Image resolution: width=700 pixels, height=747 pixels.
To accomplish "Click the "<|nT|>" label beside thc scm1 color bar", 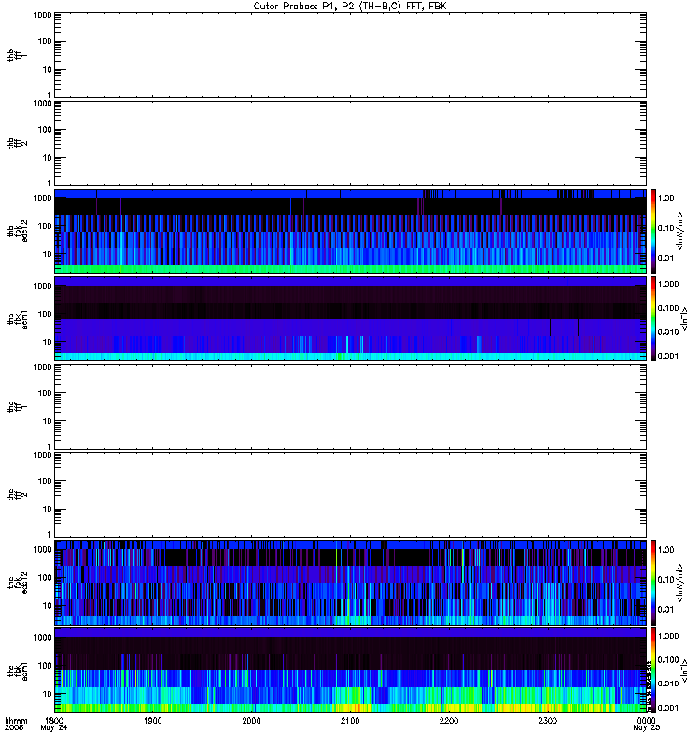I will click(x=684, y=670).
